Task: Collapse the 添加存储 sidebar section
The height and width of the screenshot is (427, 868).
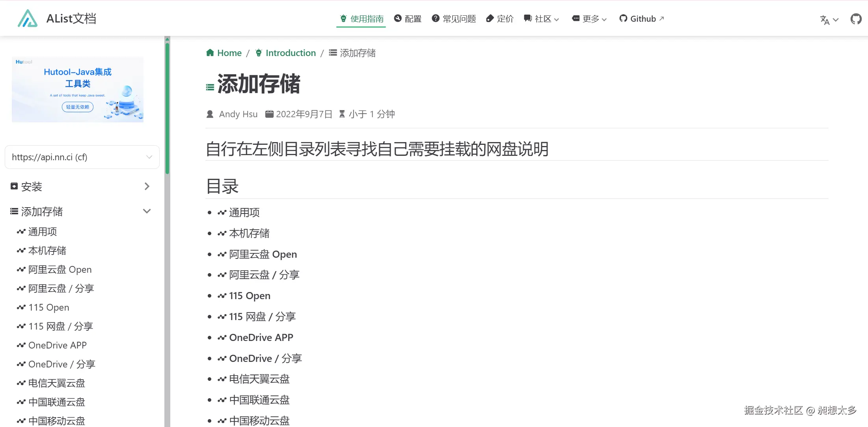Action: coord(147,212)
